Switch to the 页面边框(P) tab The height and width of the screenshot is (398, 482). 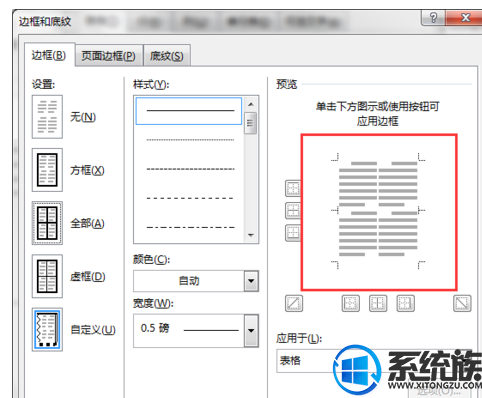tap(109, 56)
